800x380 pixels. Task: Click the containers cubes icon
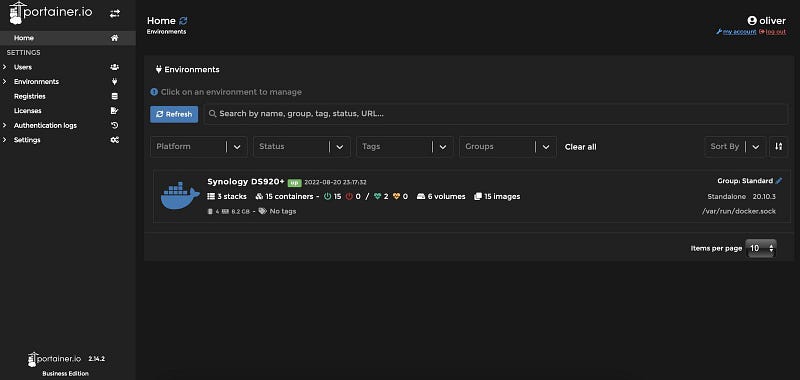259,196
